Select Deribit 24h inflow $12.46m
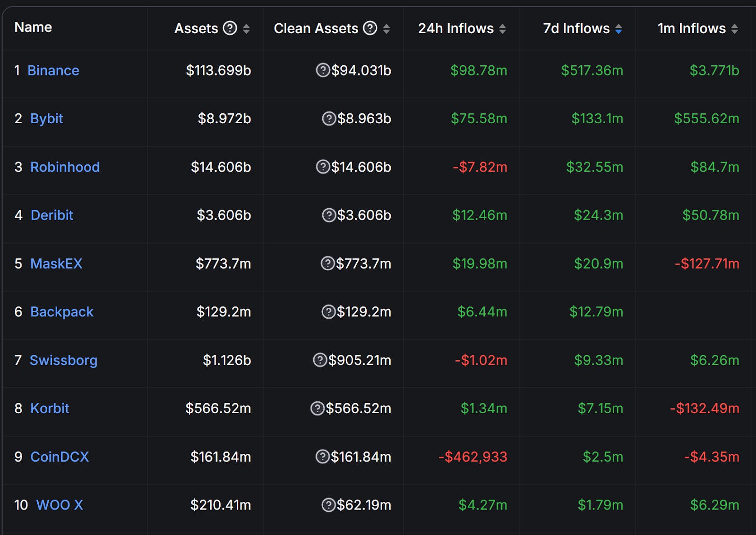 coord(480,215)
